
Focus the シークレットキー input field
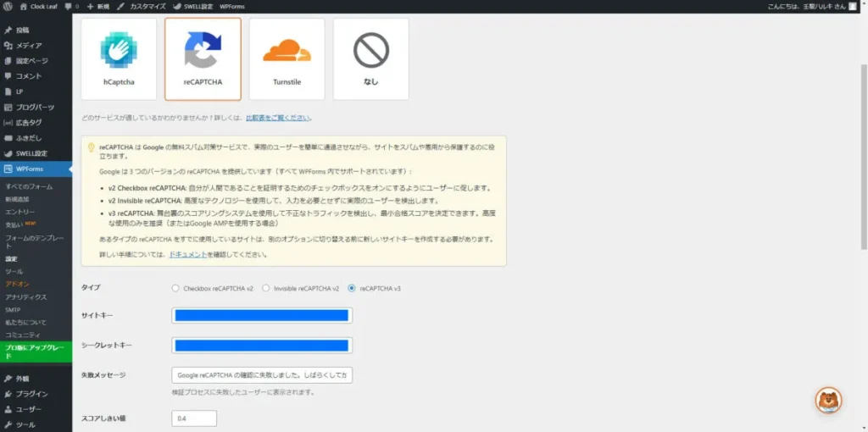pos(262,345)
